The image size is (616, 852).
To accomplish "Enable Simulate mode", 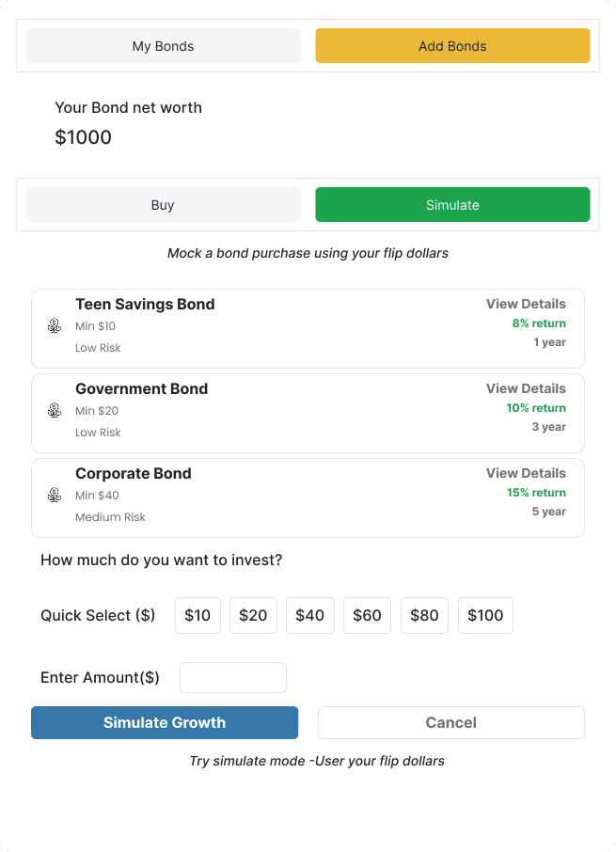I will point(452,205).
